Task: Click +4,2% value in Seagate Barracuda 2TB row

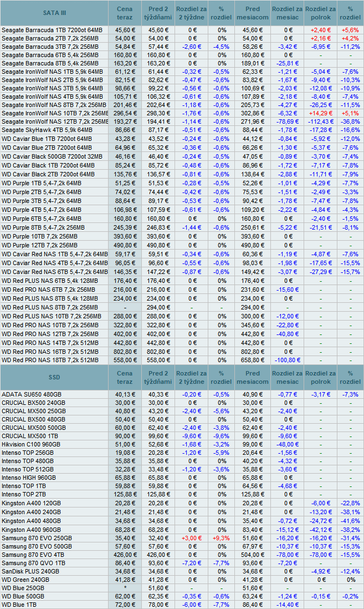Action: [x=350, y=38]
